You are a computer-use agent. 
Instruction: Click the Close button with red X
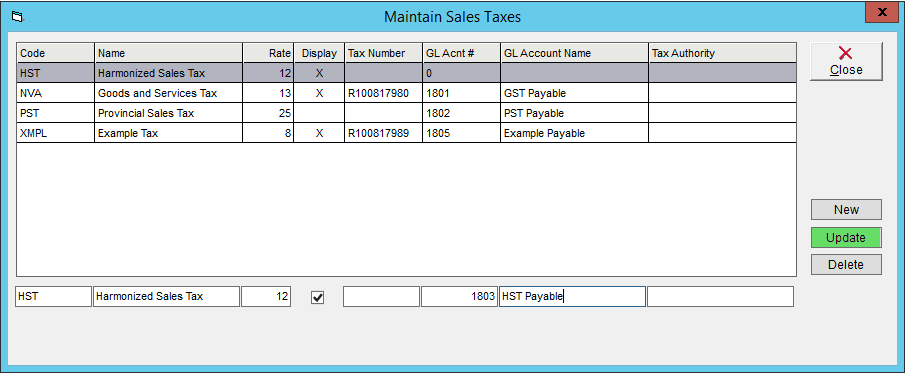pos(846,61)
